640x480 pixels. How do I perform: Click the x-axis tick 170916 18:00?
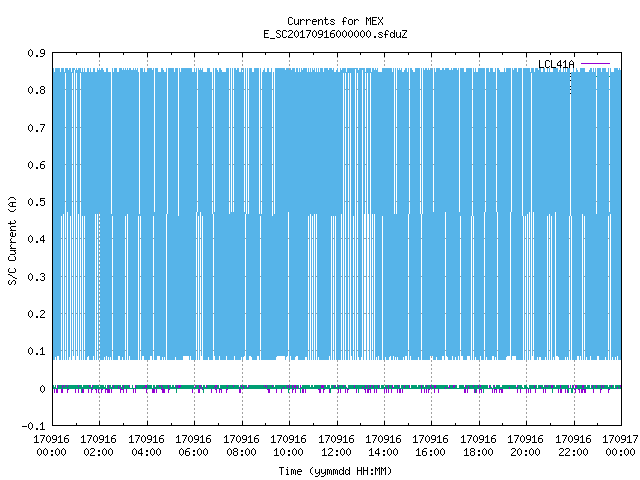478,446
